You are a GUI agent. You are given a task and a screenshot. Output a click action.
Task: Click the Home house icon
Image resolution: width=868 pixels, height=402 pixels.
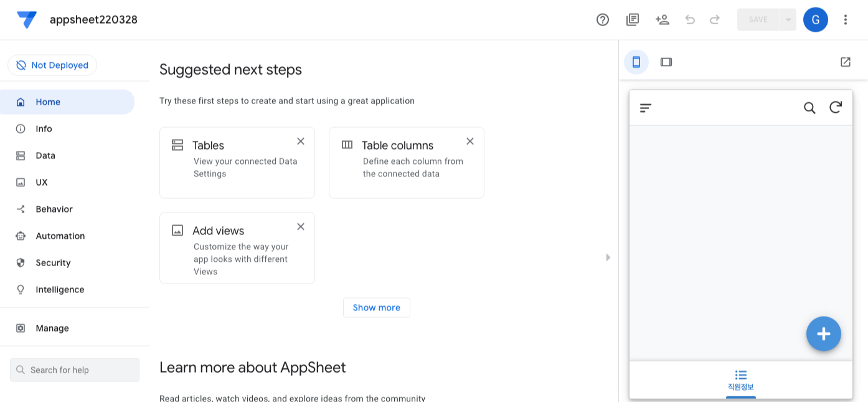[x=21, y=102]
